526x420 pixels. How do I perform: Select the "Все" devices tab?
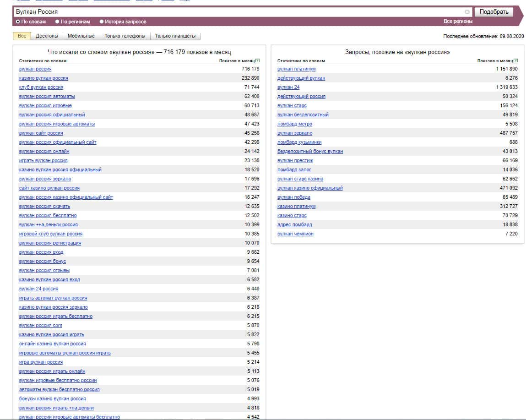tap(22, 36)
